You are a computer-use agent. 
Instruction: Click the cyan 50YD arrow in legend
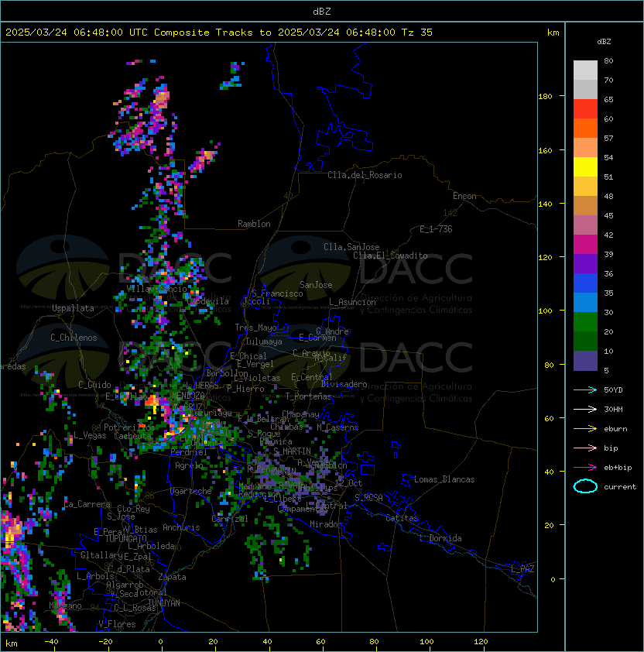point(585,389)
